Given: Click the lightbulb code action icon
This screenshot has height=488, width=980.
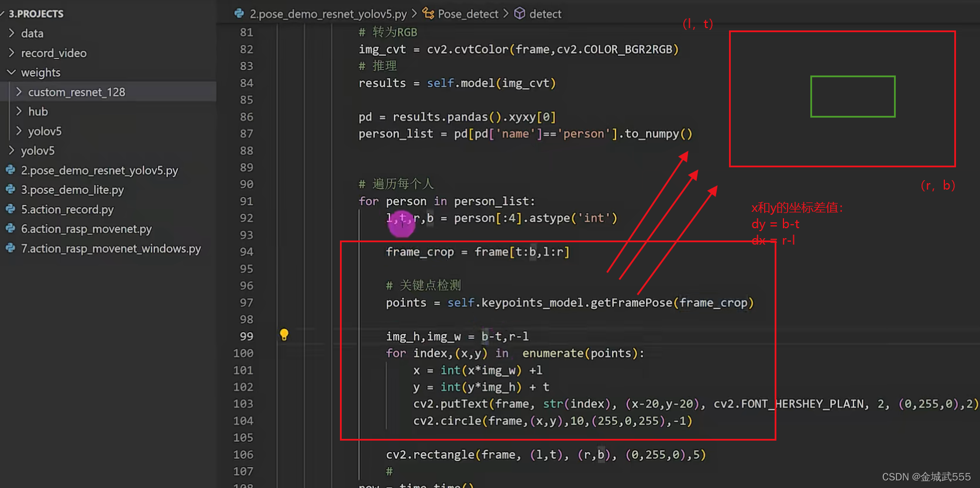Looking at the screenshot, I should 284,335.
